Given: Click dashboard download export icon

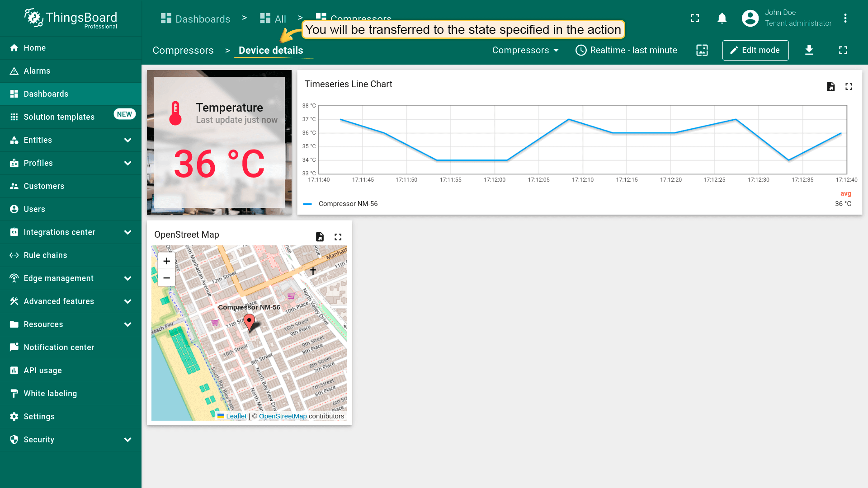Looking at the screenshot, I should click(x=809, y=50).
